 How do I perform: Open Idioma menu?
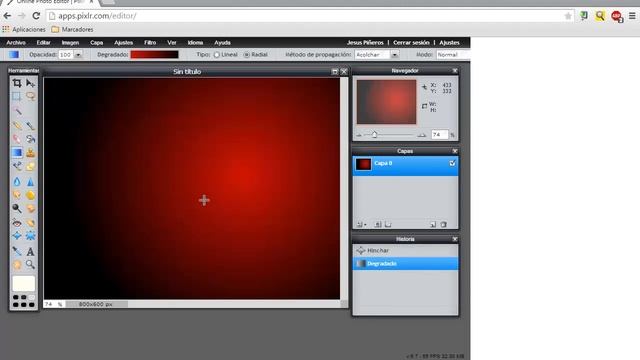195,42
